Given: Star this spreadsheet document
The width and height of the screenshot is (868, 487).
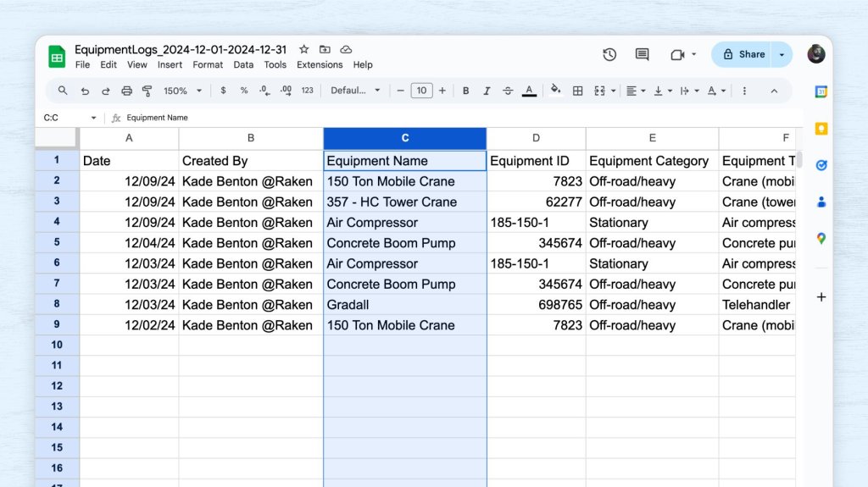Looking at the screenshot, I should coord(304,50).
